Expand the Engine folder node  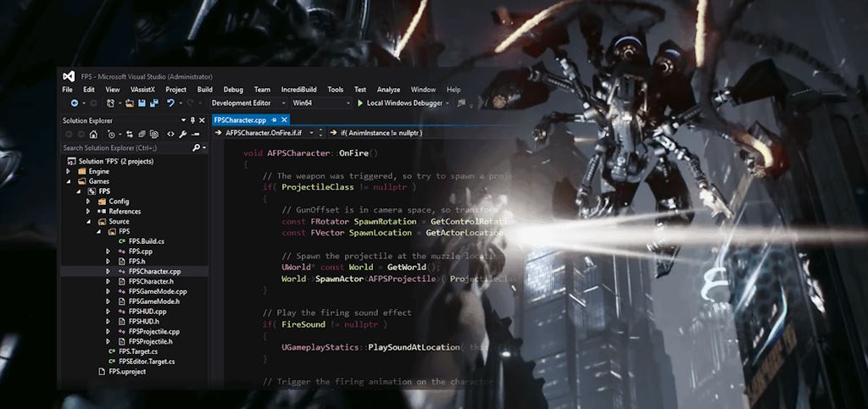pos(69,171)
